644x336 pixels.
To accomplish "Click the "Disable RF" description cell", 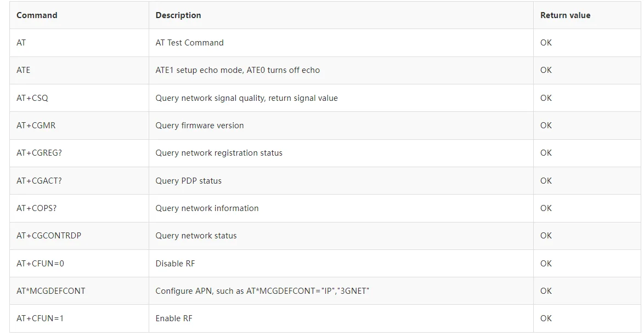I will tap(175, 264).
